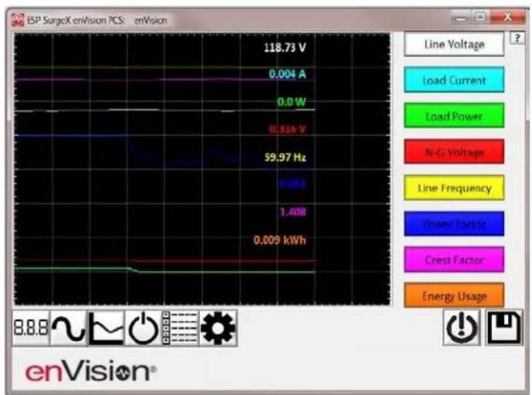Open the trend line chart view
Image resolution: width=532 pixels, height=395 pixels.
pyautogui.click(x=106, y=328)
